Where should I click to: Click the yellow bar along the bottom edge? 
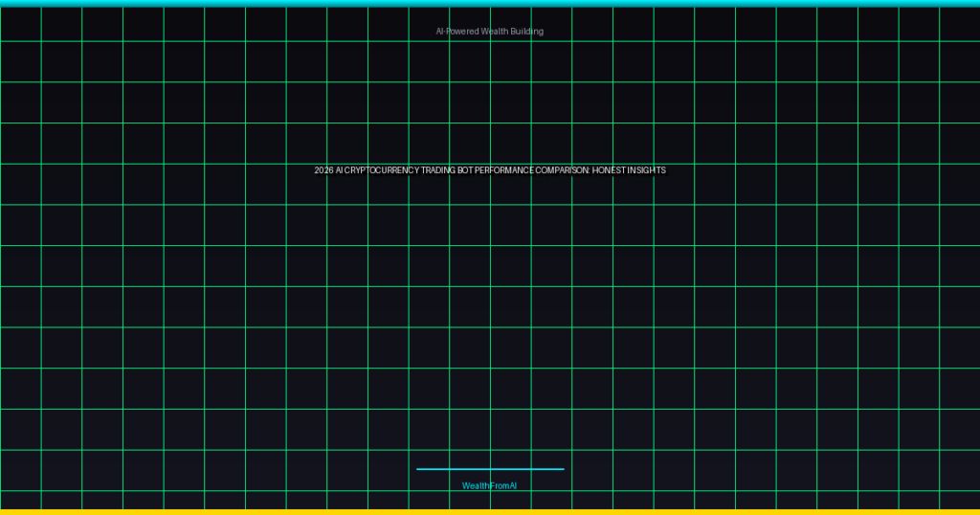(x=490, y=511)
